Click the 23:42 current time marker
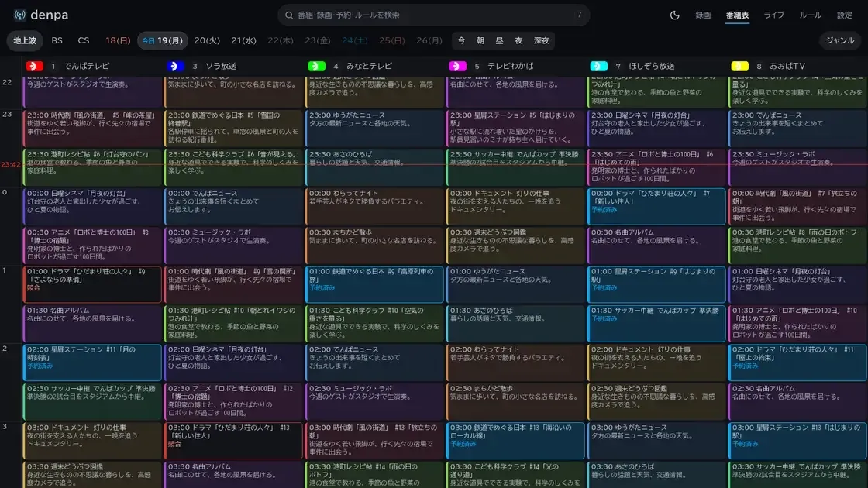Viewport: 868px width, 488px height. point(11,164)
